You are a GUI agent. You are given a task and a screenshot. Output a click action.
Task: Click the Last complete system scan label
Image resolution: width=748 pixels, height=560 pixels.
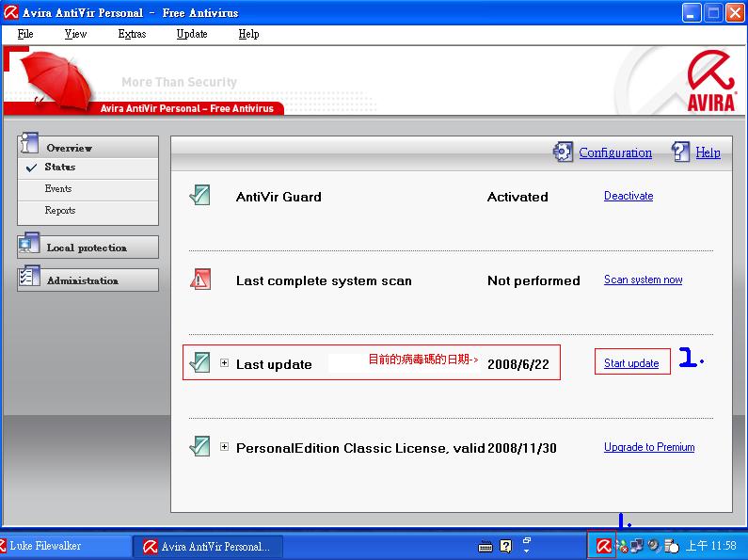[324, 281]
